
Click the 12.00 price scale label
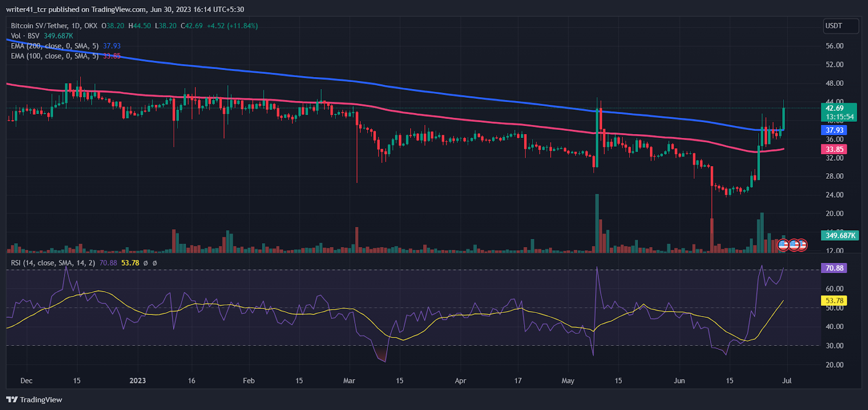834,250
